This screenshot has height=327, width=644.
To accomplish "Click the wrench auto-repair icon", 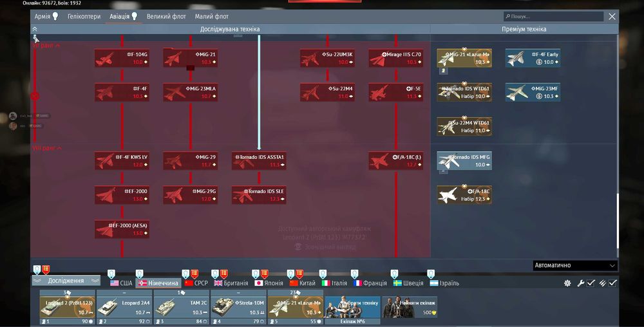I will point(581,283).
